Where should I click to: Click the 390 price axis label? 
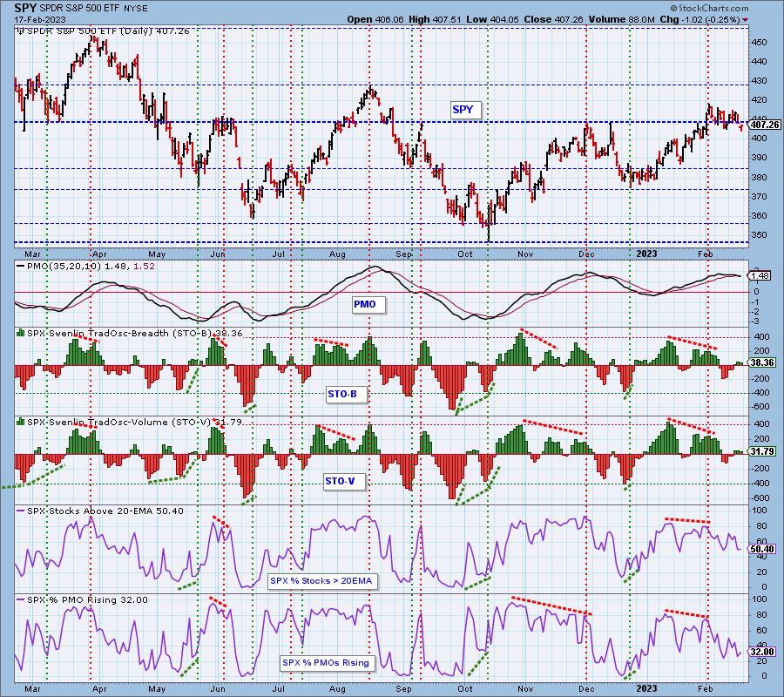click(759, 158)
